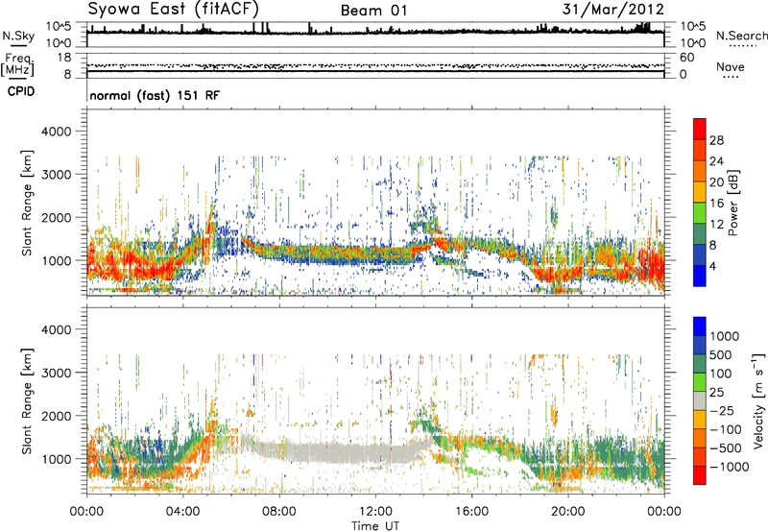Click the "12:00" time tick label
The width and height of the screenshot is (768, 532).
(375, 512)
